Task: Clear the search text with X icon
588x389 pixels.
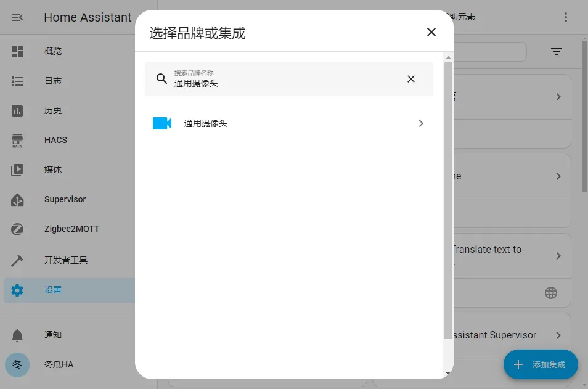Action: [x=411, y=79]
